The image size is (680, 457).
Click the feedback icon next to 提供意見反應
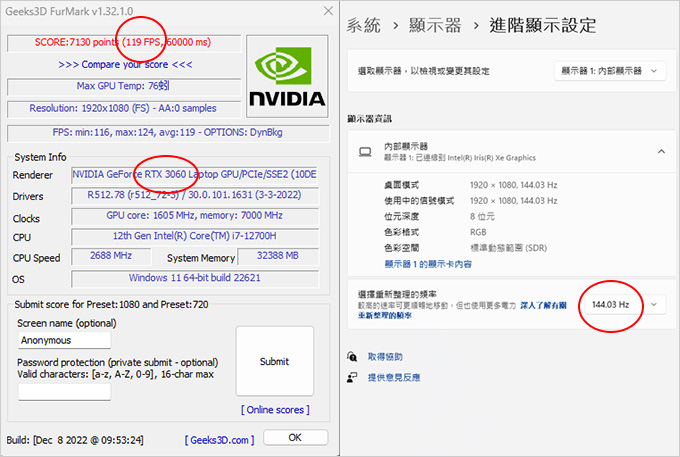pos(352,377)
